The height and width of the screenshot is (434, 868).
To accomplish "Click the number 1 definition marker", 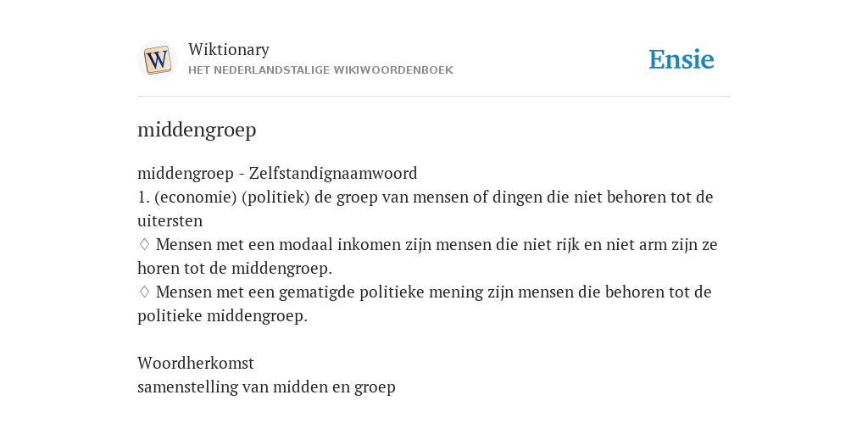I will tap(143, 197).
